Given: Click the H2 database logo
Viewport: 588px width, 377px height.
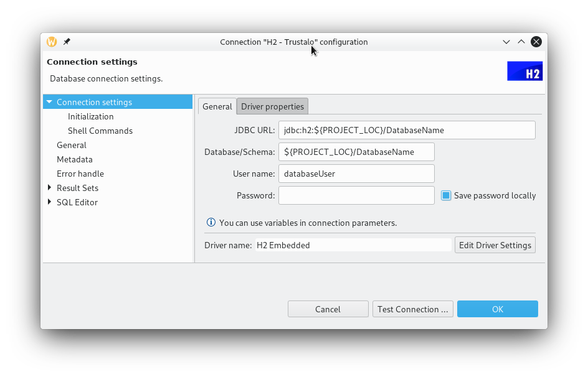Looking at the screenshot, I should 524,70.
